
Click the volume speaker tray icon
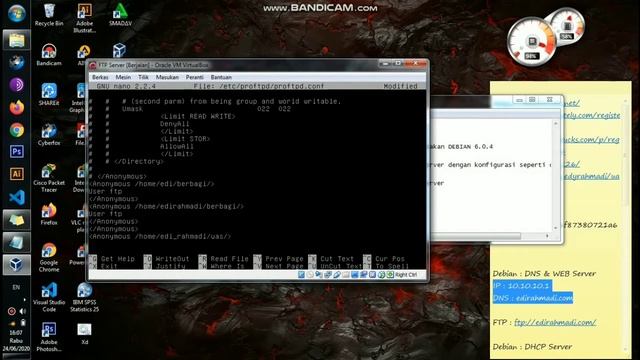(x=22, y=311)
